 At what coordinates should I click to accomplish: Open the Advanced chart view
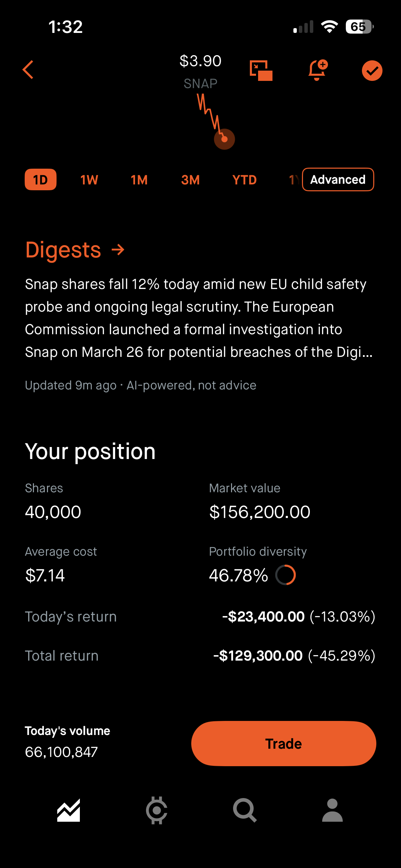pyautogui.click(x=338, y=180)
